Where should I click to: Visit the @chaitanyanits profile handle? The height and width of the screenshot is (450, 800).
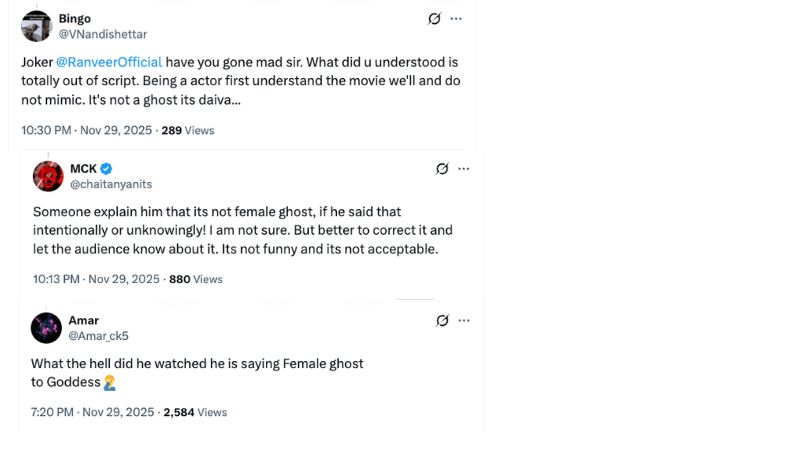(x=111, y=184)
